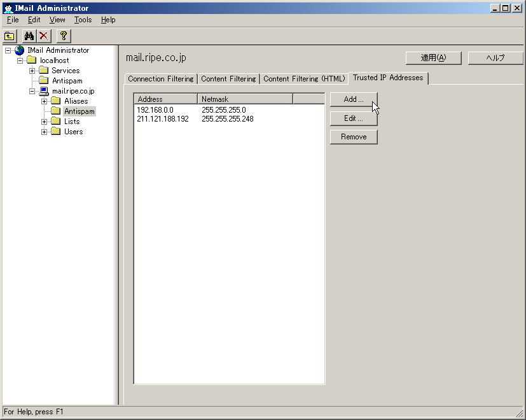Image resolution: width=526 pixels, height=420 pixels.
Task: Expand the Users tree node
Action: 45,132
